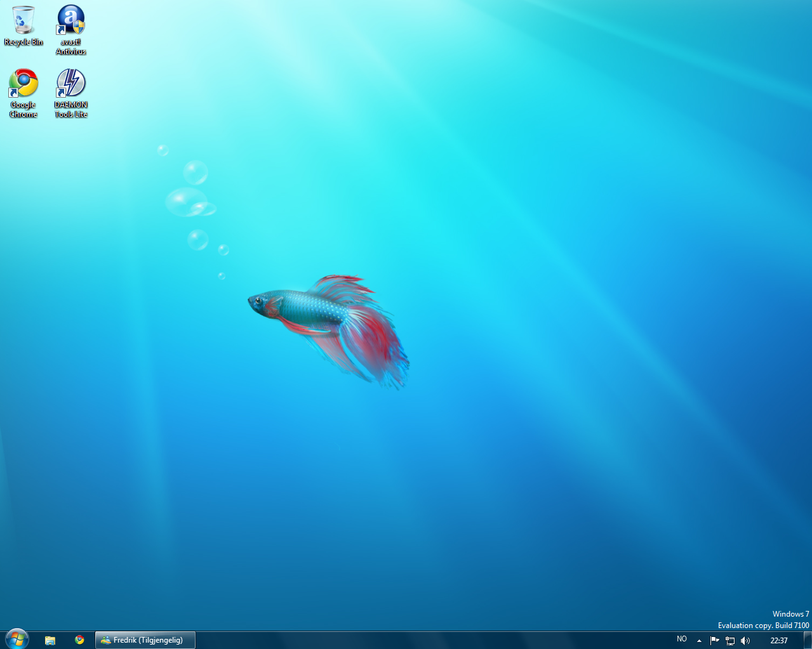This screenshot has width=812, height=649.
Task: Launch avast! Antivirus shortcut
Action: pyautogui.click(x=71, y=30)
